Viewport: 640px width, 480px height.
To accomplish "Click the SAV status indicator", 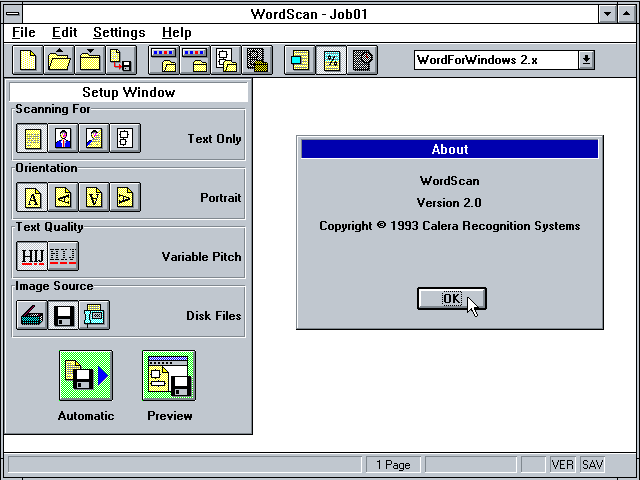I will coord(592,464).
